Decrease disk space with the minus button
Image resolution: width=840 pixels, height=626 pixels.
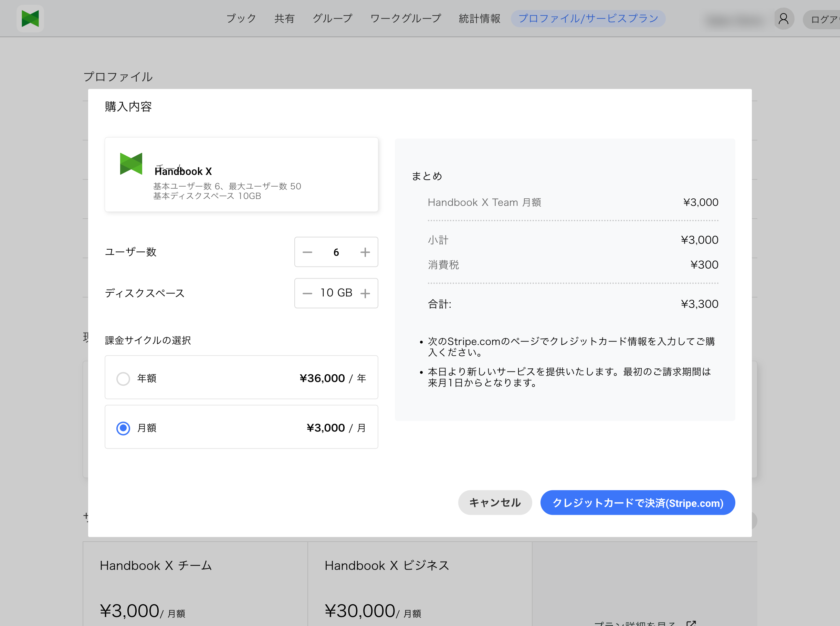coord(307,293)
